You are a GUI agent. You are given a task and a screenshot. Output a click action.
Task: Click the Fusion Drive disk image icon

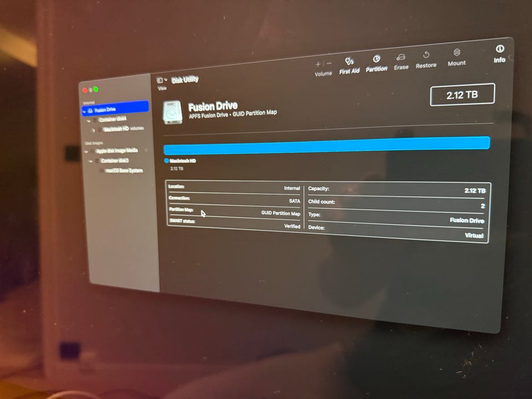click(x=173, y=112)
